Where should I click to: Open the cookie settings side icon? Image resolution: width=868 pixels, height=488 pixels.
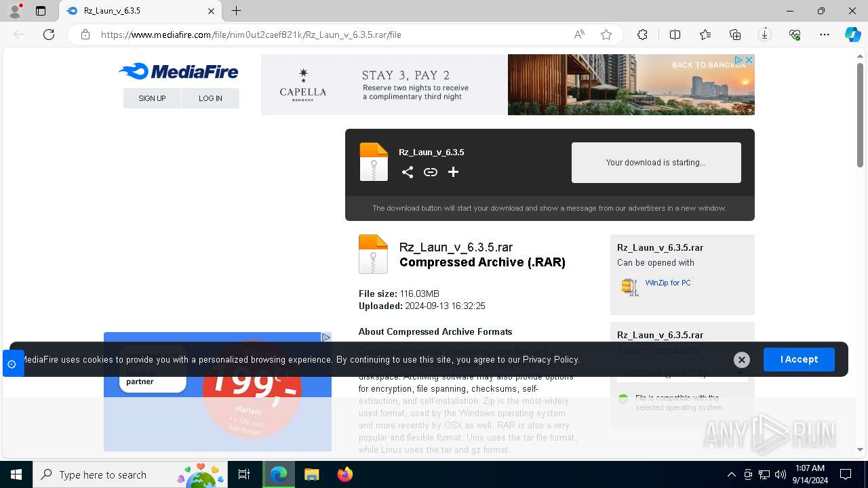tap(12, 364)
